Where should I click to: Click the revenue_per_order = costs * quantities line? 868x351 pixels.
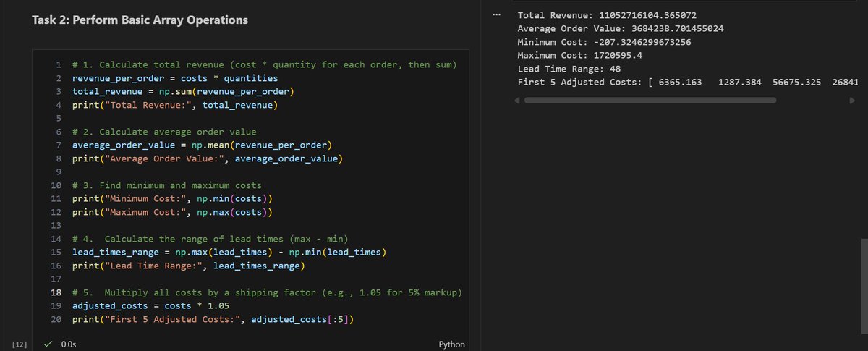175,77
